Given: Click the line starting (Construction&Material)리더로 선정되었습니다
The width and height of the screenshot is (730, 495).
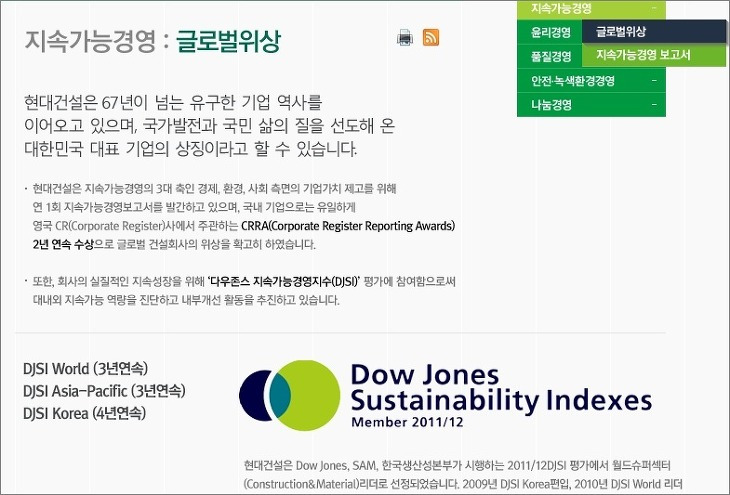Looking at the screenshot, I should tap(463, 484).
